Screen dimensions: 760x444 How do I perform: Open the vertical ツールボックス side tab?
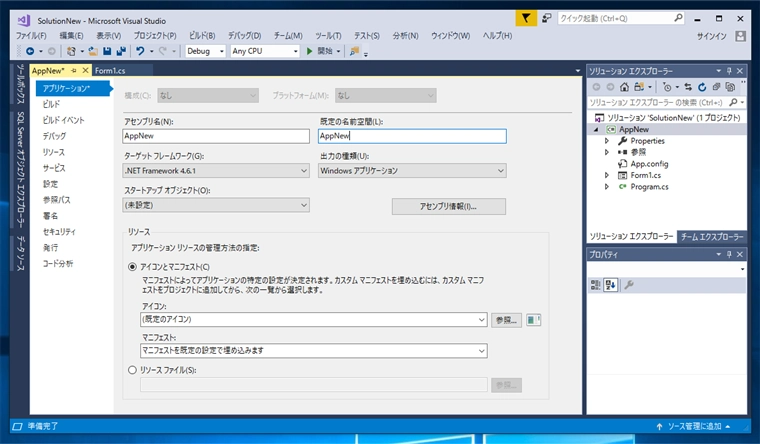(x=20, y=84)
